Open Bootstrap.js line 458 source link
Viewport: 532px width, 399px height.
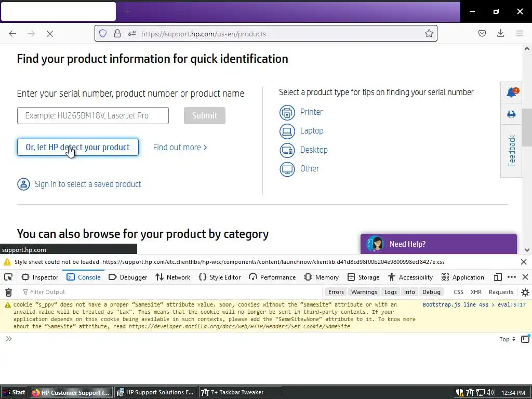click(x=474, y=304)
